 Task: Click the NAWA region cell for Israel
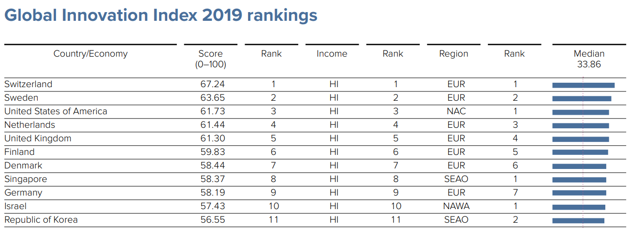pos(456,206)
